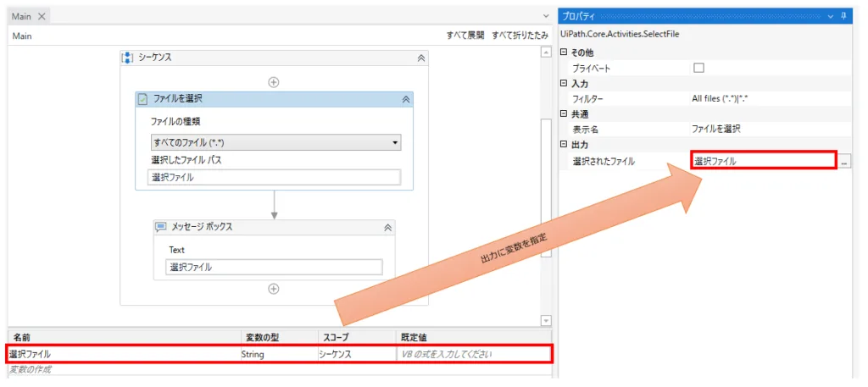Click the plus icon below Message Box activity
This screenshot has width=868, height=387.
tap(274, 289)
